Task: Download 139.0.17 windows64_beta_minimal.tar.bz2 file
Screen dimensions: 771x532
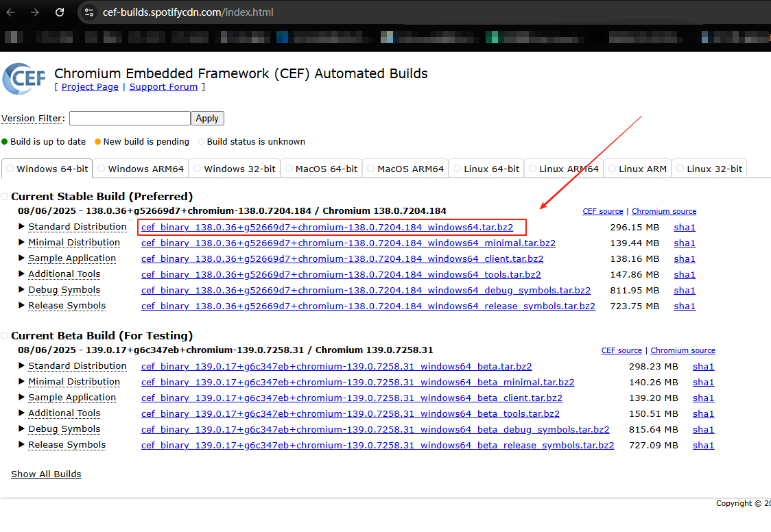Action: 357,382
